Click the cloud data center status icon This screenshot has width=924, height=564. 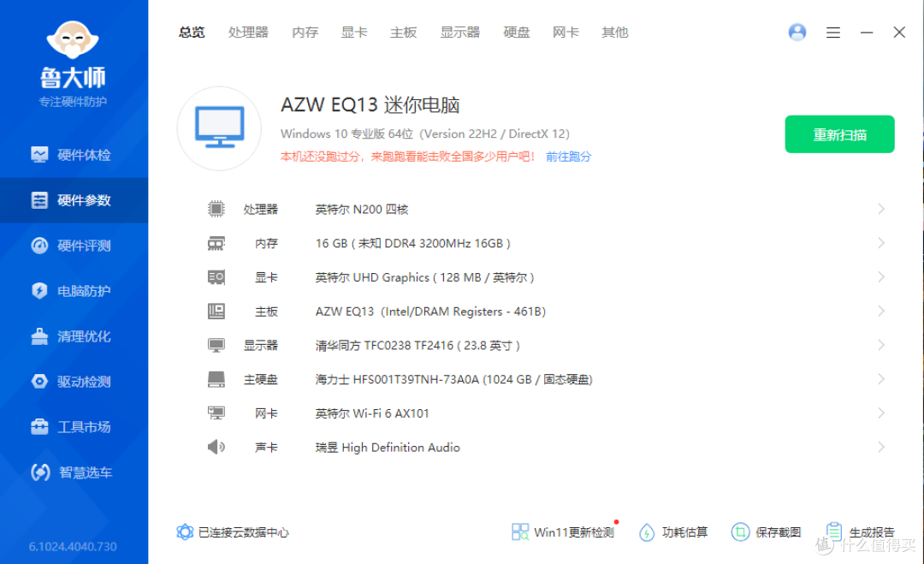coord(185,532)
